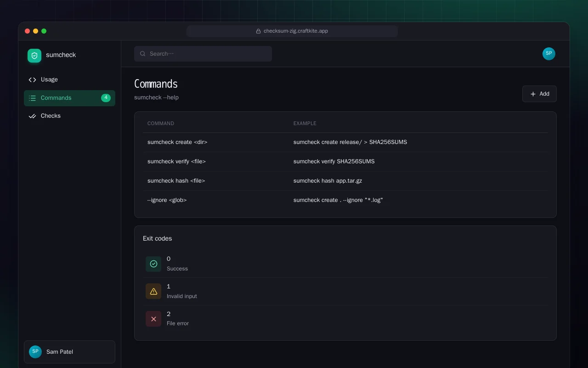Select the --ignore <glob> cell

(167, 200)
